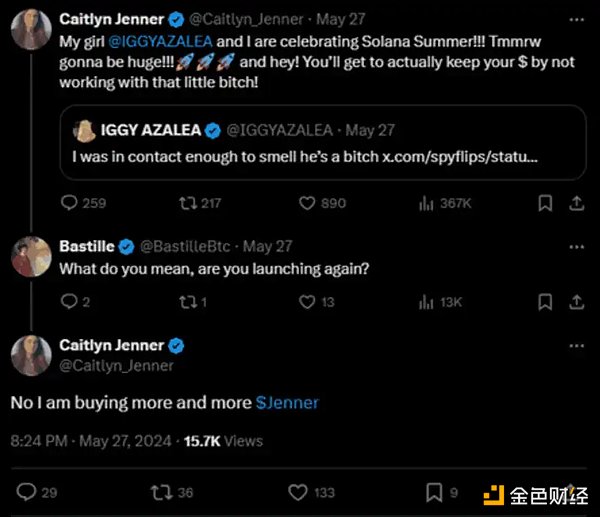The height and width of the screenshot is (517, 600).
Task: Retweet the $Jenner buying tweet
Action: point(158,492)
